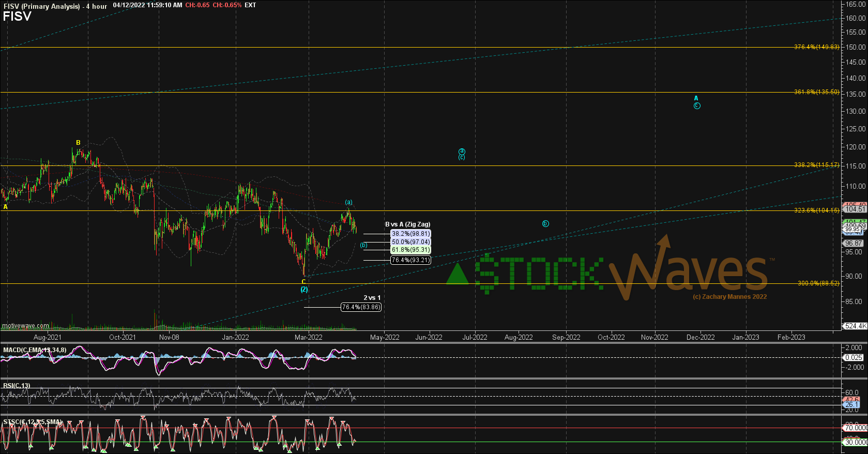Click the 85.00 price axis label
This screenshot has height=454, width=868.
click(854, 301)
